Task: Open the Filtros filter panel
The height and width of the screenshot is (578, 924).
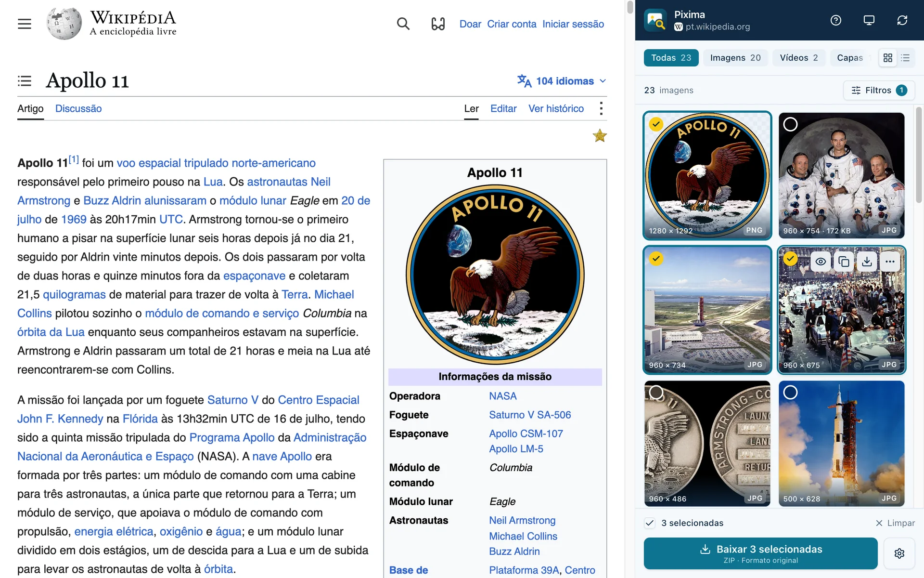Action: 879,90
